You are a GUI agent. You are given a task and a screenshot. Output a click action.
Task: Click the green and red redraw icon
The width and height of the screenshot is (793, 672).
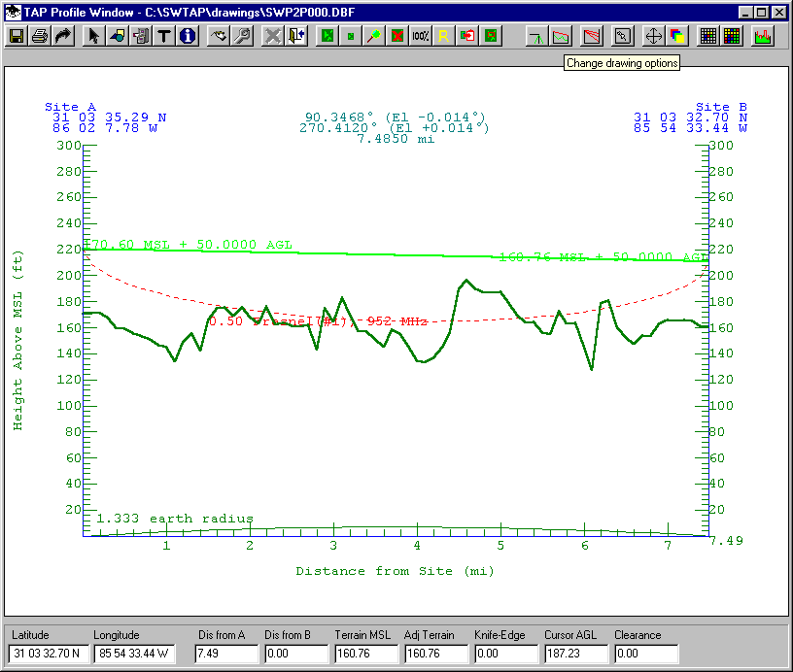[491, 36]
